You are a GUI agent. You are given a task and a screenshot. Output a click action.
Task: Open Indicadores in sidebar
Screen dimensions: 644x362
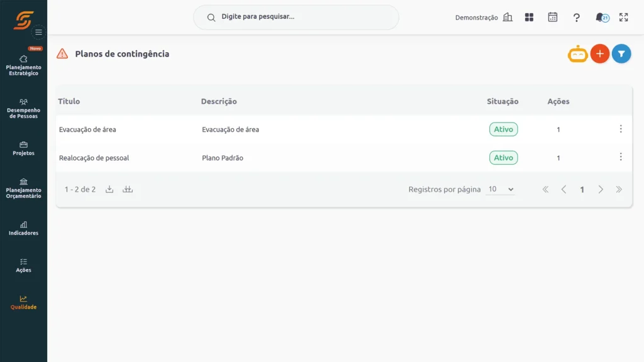(x=23, y=229)
